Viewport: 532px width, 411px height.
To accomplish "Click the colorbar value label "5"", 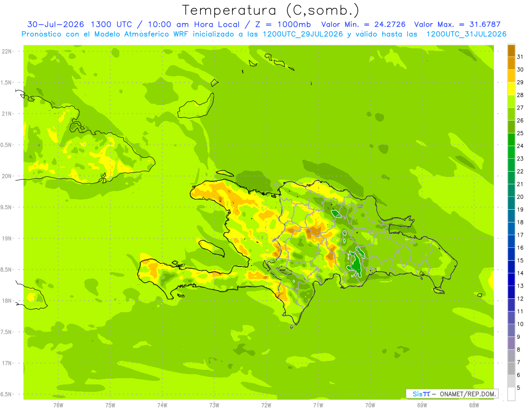I will tap(519, 388).
